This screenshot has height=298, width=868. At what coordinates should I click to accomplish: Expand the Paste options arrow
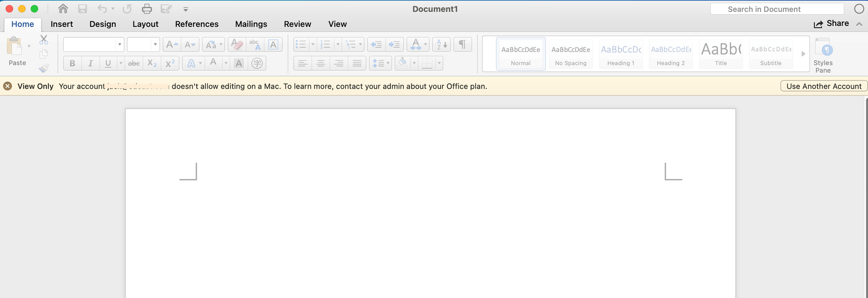[x=29, y=46]
